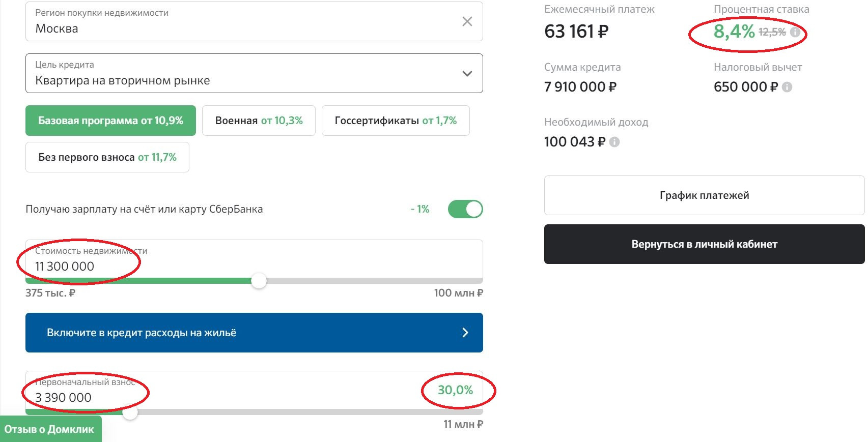This screenshot has width=868, height=442.
Task: Click info icon beside Налоговый вычет amount
Action: click(787, 87)
